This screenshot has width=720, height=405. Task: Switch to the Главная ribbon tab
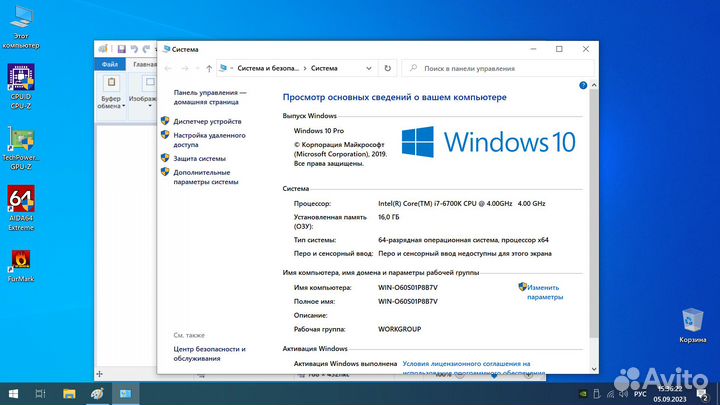pyautogui.click(x=145, y=64)
